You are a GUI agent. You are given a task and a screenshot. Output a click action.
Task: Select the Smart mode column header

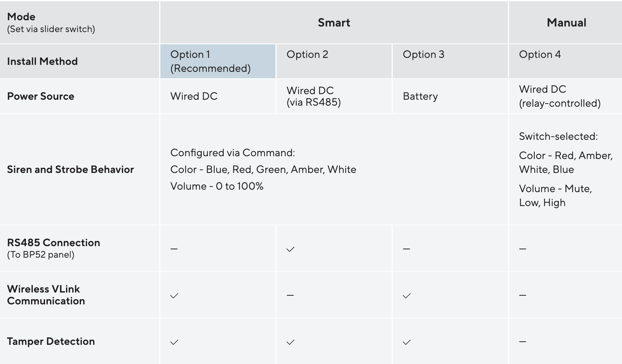(x=334, y=23)
